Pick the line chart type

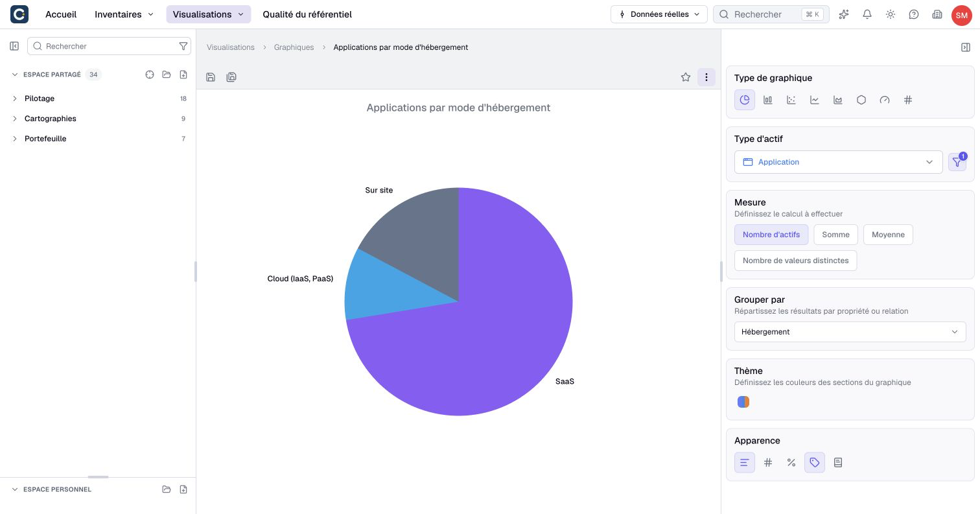point(815,100)
